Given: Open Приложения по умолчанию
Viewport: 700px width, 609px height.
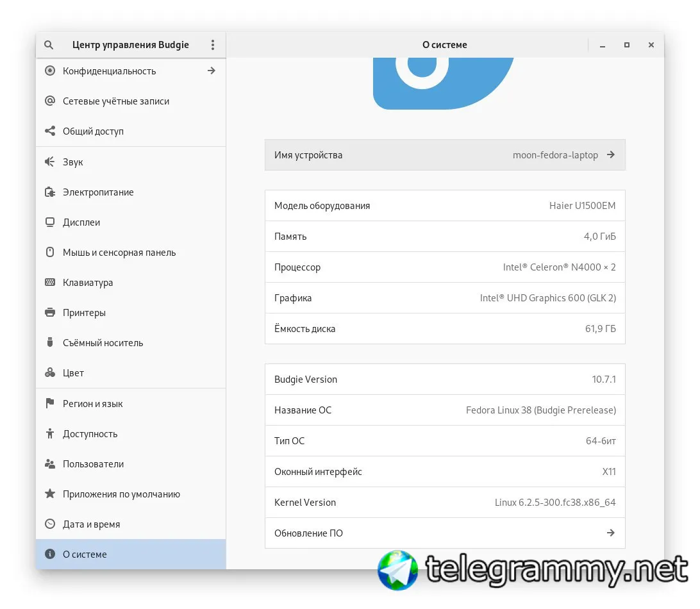Looking at the screenshot, I should pyautogui.click(x=131, y=494).
